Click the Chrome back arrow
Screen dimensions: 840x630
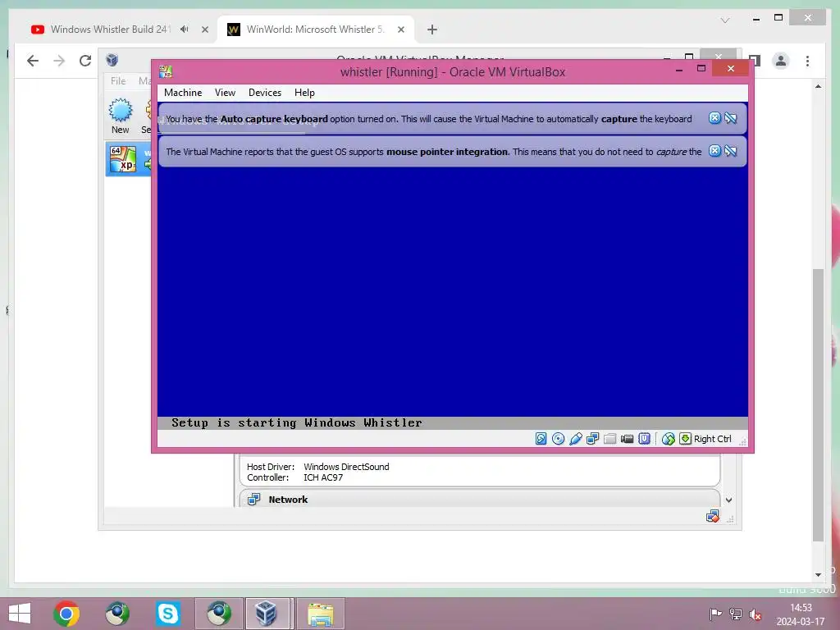pos(33,61)
